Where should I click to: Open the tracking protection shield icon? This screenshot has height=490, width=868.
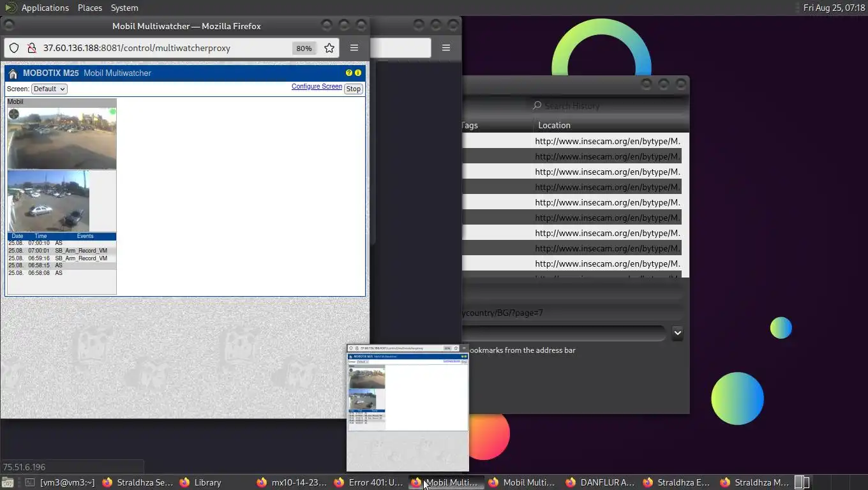[x=14, y=48]
